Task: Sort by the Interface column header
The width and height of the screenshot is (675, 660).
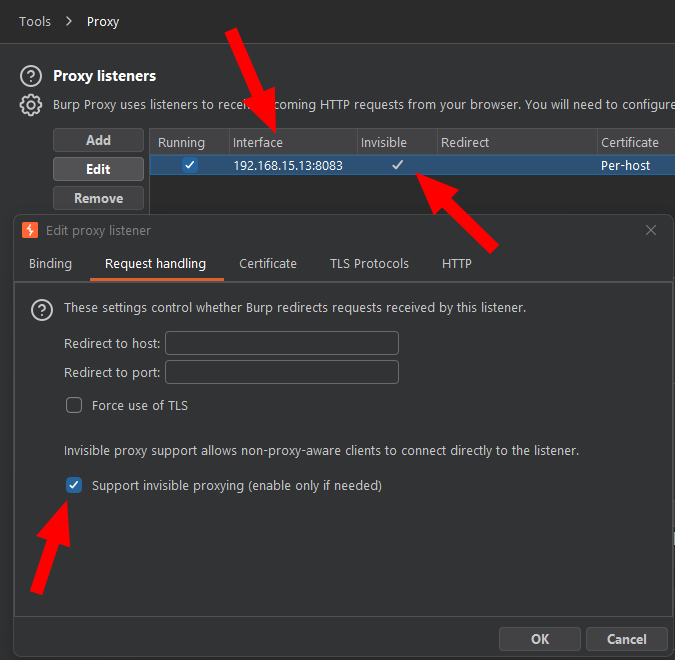Action: 293,143
